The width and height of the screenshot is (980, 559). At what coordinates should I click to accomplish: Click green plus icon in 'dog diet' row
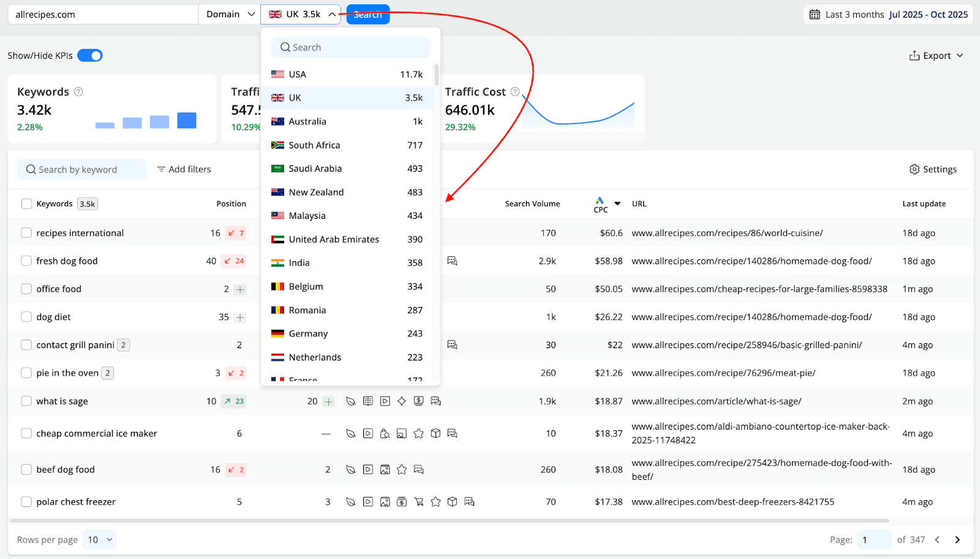[x=240, y=318]
